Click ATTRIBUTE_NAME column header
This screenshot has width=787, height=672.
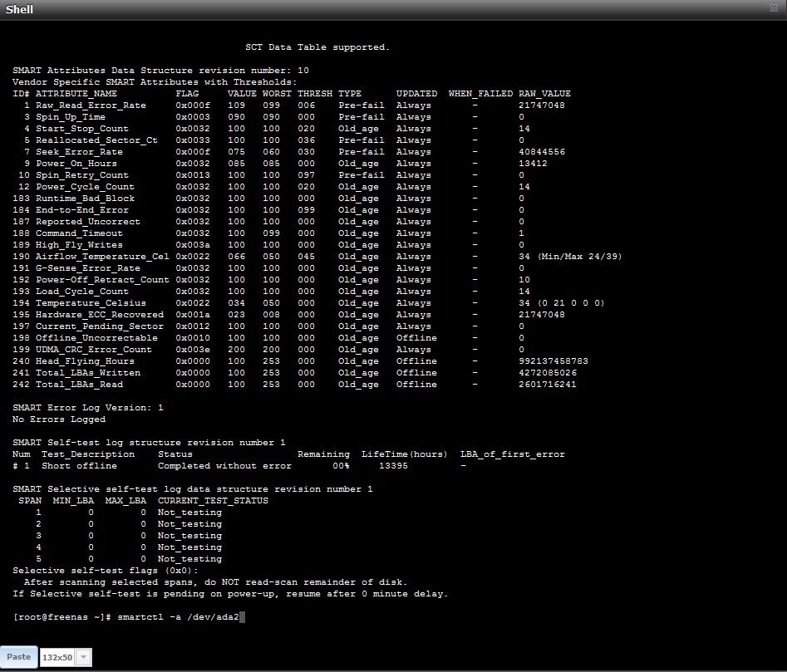click(76, 93)
